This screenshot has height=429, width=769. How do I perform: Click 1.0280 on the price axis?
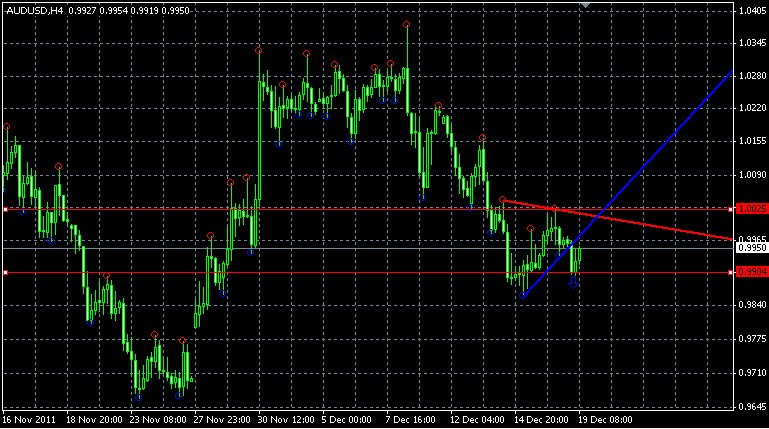[752, 76]
